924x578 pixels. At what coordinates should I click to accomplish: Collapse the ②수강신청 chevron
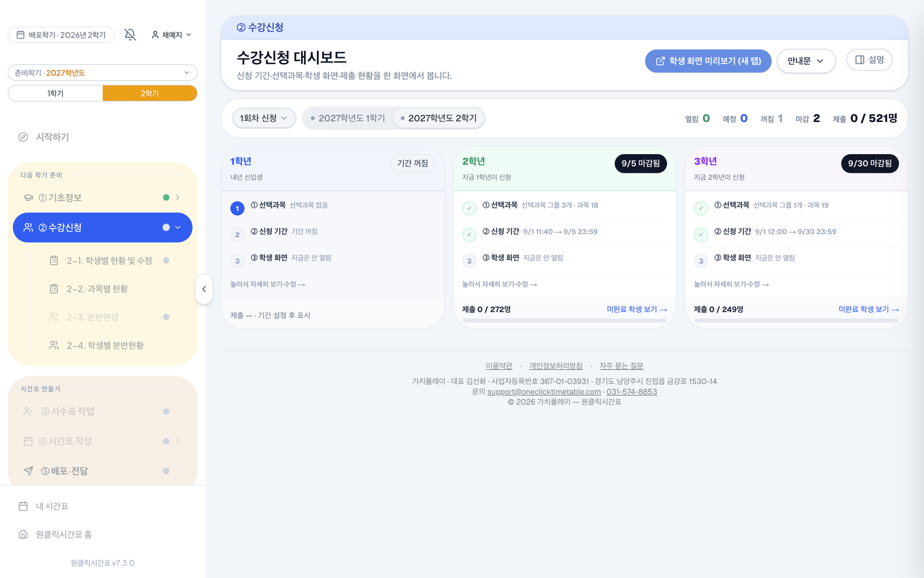(178, 227)
